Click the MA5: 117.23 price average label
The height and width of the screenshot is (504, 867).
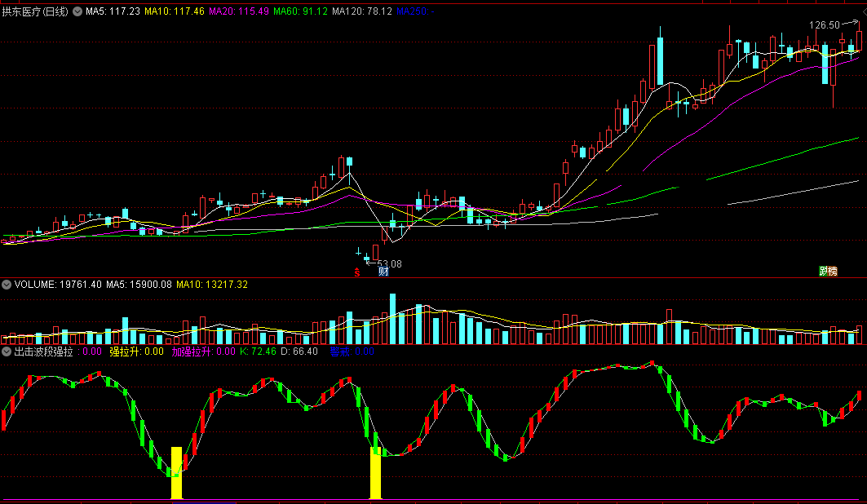[113, 11]
